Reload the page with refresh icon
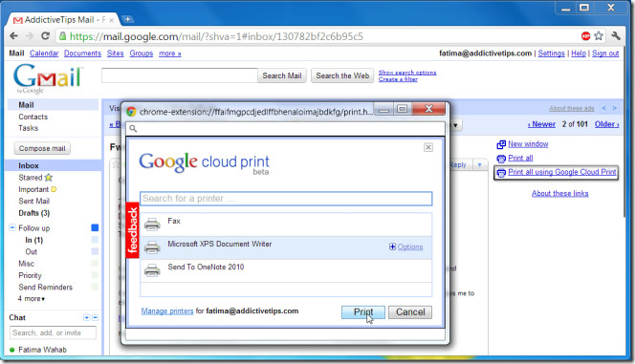635x364 pixels. tap(45, 36)
